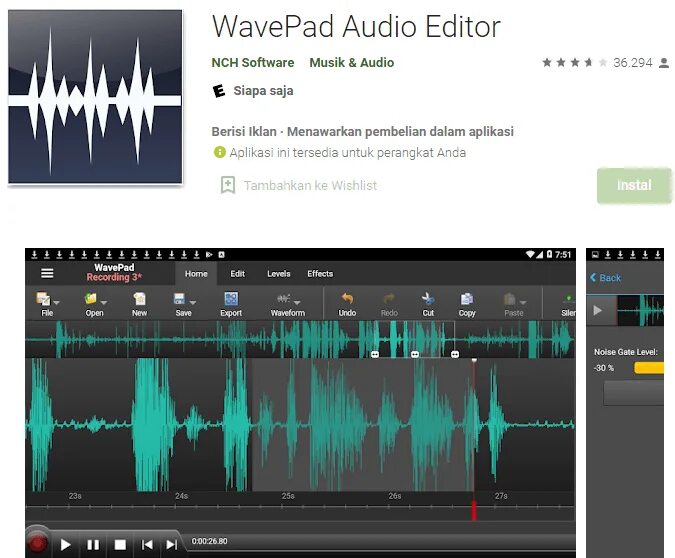This screenshot has width=675, height=558.
Task: Click the Export icon
Action: point(231,298)
